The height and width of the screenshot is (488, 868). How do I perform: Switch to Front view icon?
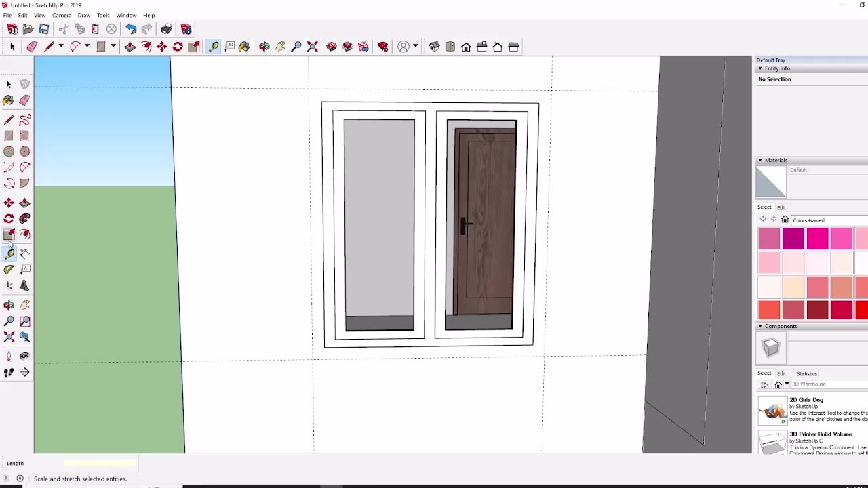pyautogui.click(x=466, y=47)
